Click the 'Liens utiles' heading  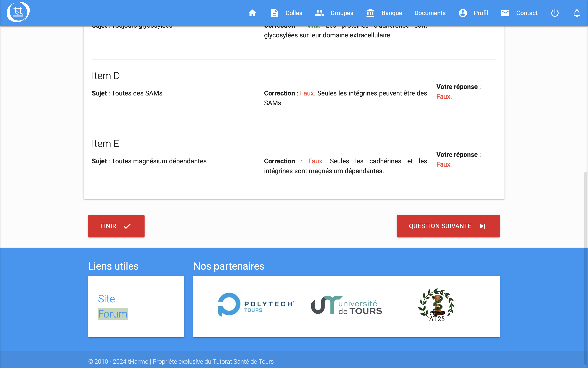113,266
